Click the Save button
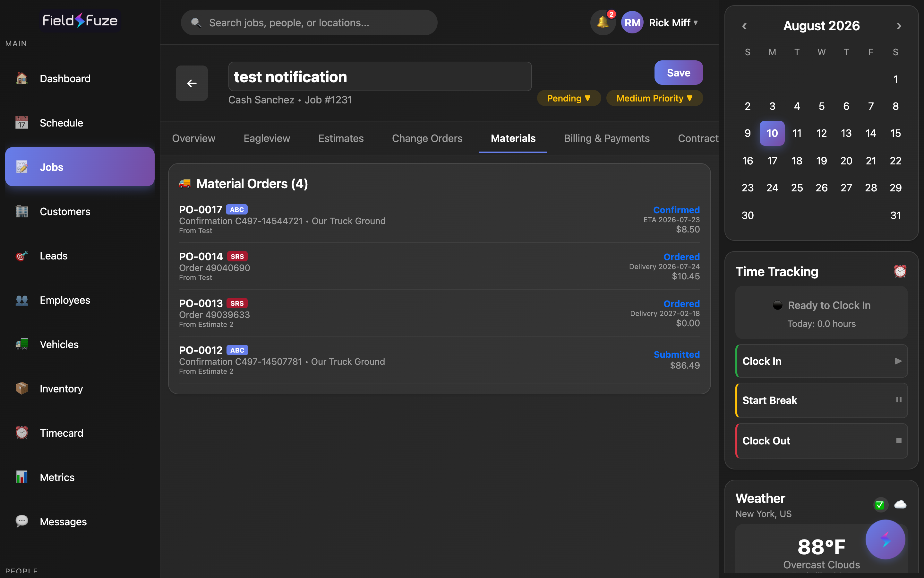924x578 pixels. pos(679,73)
